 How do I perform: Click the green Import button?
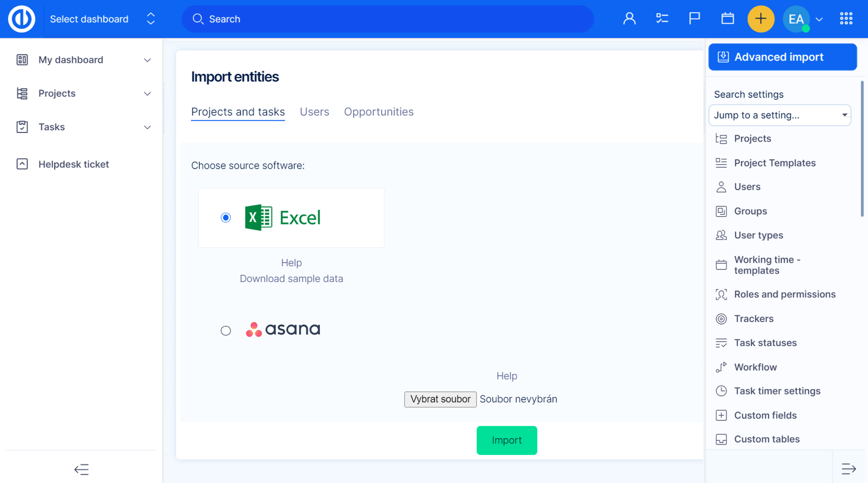pos(506,440)
